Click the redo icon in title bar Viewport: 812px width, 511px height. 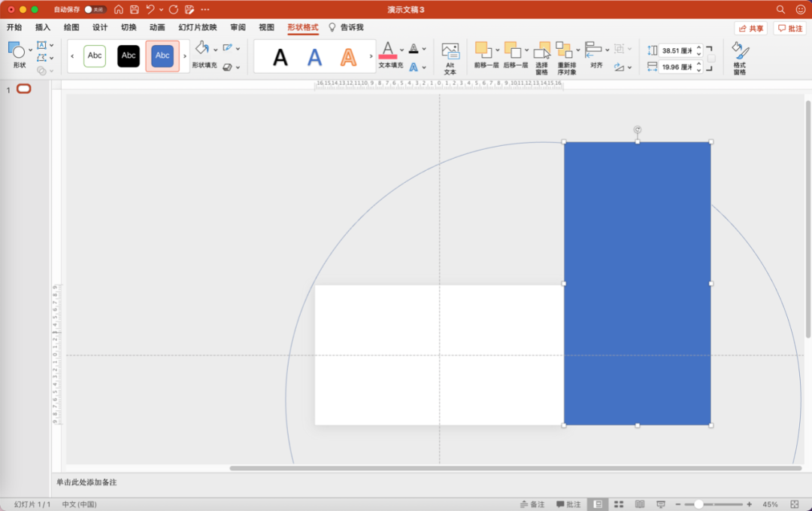[x=174, y=9]
